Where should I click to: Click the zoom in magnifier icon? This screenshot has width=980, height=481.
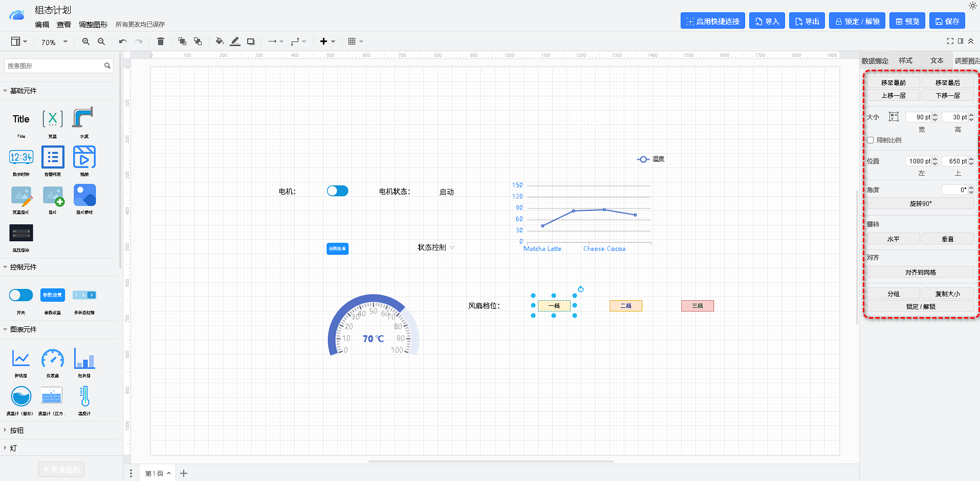[85, 41]
